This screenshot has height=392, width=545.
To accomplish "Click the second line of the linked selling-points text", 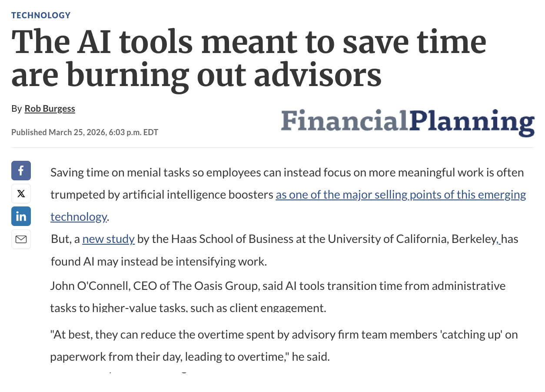I will 79,216.
